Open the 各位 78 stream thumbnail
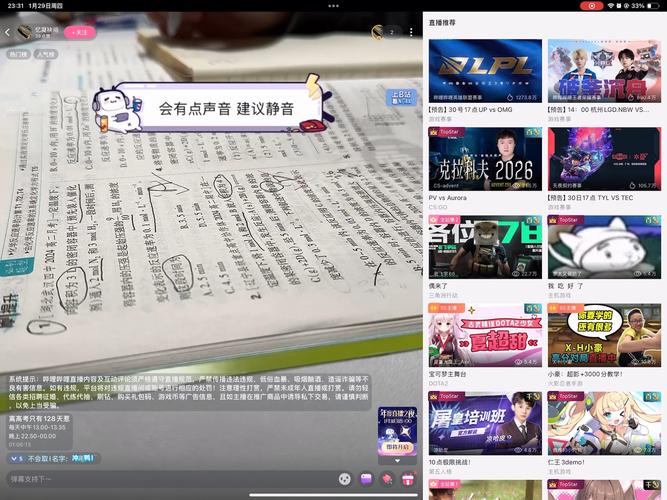The image size is (667, 500). (485, 247)
